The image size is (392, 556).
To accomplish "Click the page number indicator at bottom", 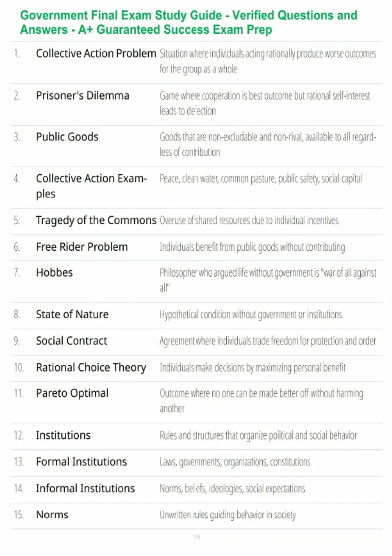I will pyautogui.click(x=196, y=537).
